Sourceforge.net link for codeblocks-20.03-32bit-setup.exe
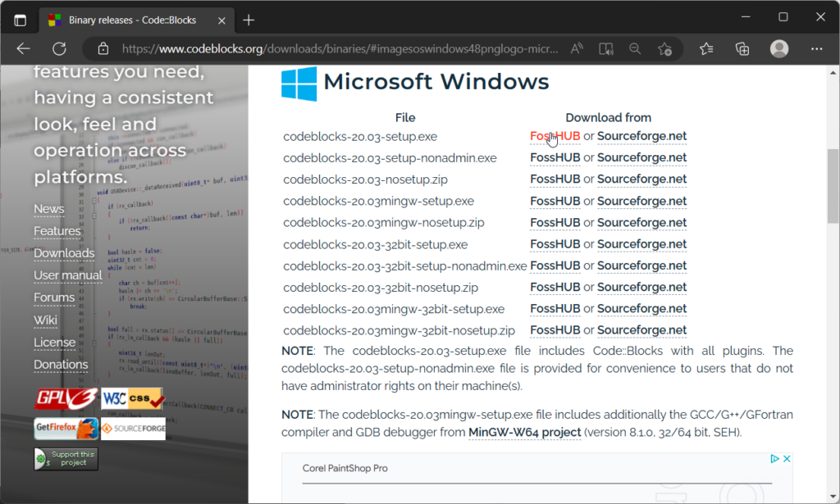This screenshot has width=840, height=504. tap(641, 244)
